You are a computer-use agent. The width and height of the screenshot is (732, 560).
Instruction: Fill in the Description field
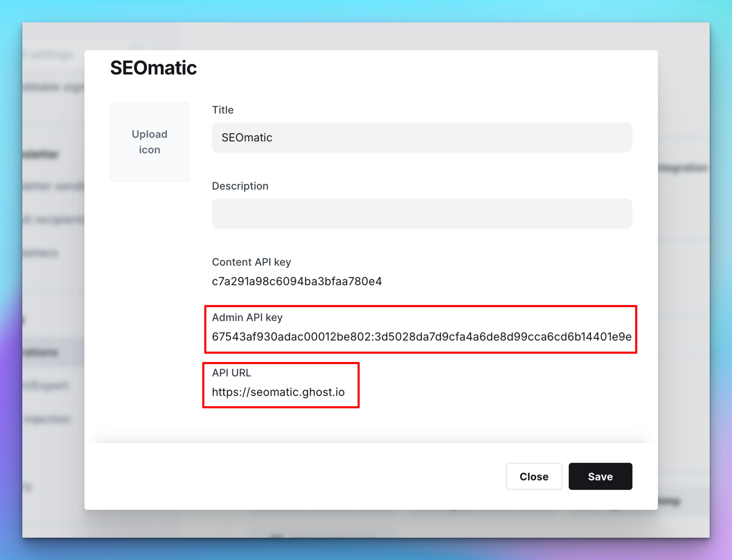[422, 213]
